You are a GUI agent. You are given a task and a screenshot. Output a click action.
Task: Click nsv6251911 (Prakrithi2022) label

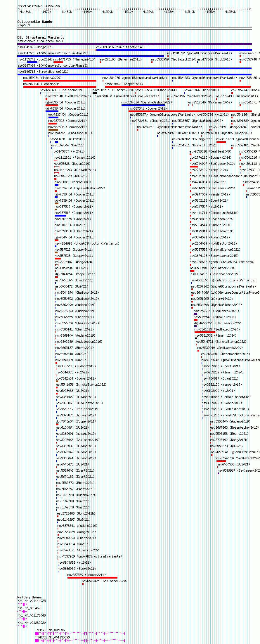195,145
